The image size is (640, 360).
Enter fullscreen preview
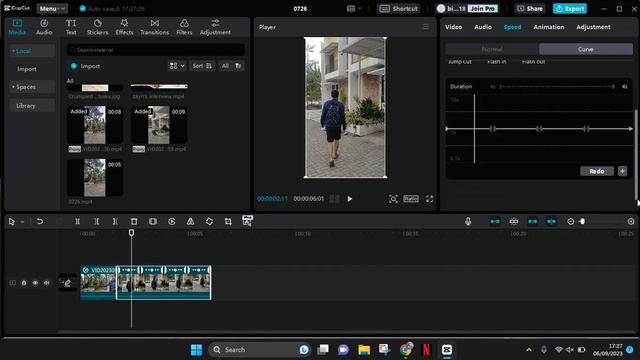(429, 199)
